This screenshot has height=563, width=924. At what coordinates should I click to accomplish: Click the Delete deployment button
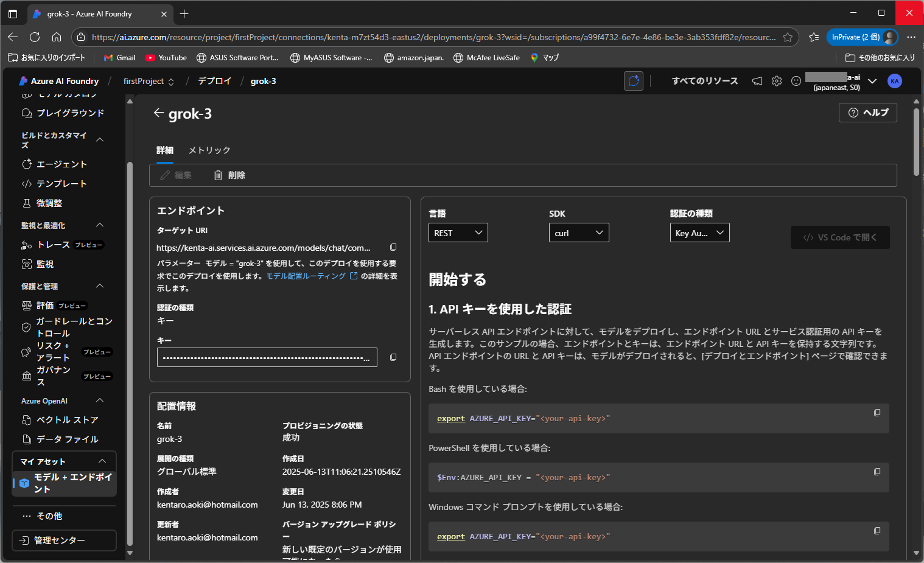pyautogui.click(x=229, y=175)
